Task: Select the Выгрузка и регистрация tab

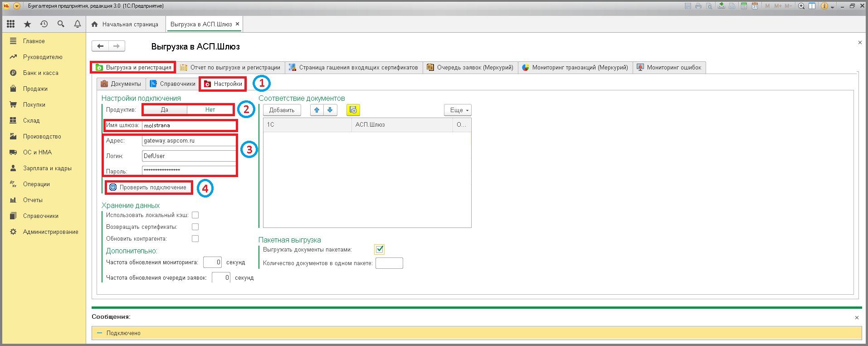Action: click(x=133, y=67)
